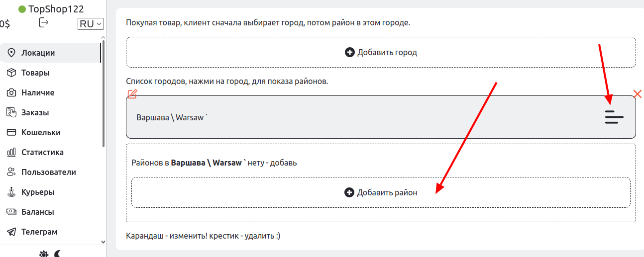This screenshot has width=644, height=257.
Task: Switch to dark theme moon icon
Action: 58,254
